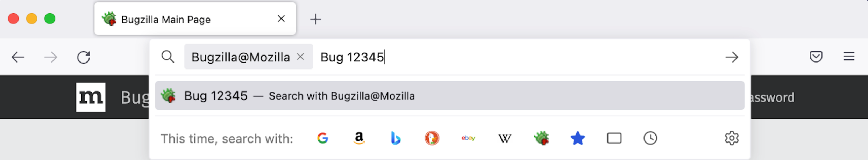Reload the current page
Viewport: 868px width, 160px height.
pos(84,57)
